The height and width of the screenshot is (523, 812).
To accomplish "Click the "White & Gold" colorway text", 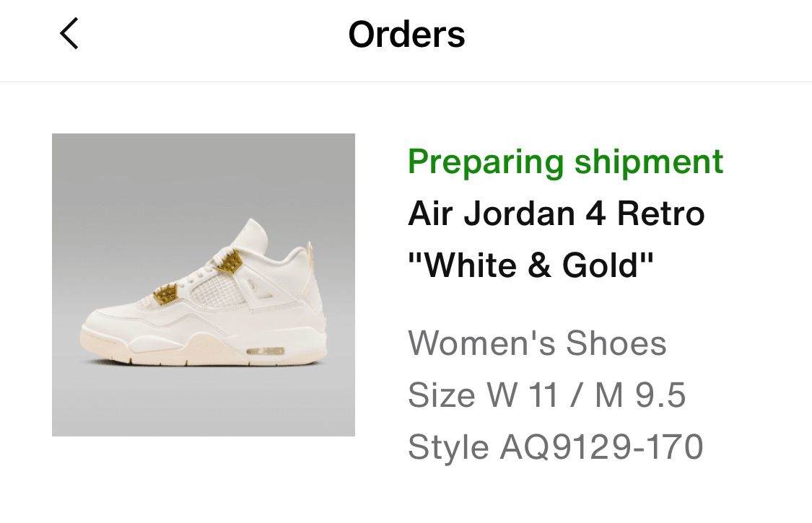I will coord(532,264).
